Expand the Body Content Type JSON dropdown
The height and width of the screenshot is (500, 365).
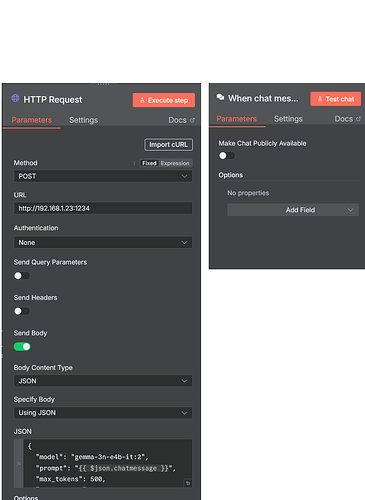coord(103,381)
